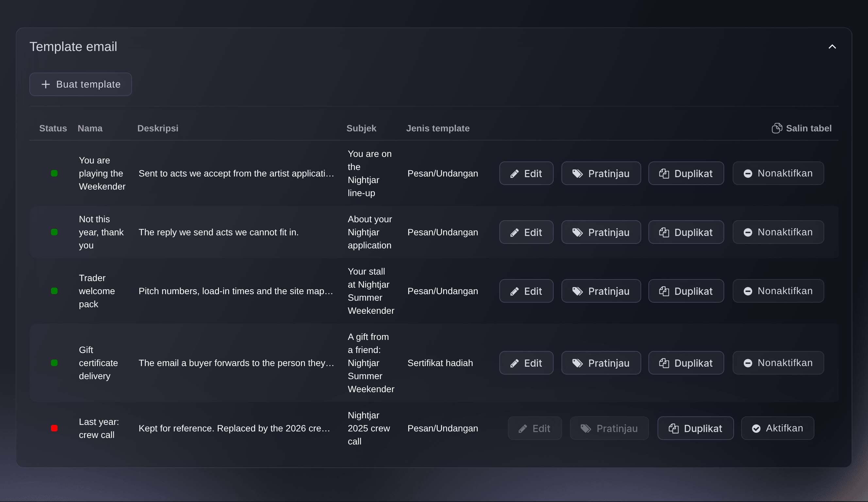Sort by the Nama column header
This screenshot has height=502, width=868.
tap(90, 128)
